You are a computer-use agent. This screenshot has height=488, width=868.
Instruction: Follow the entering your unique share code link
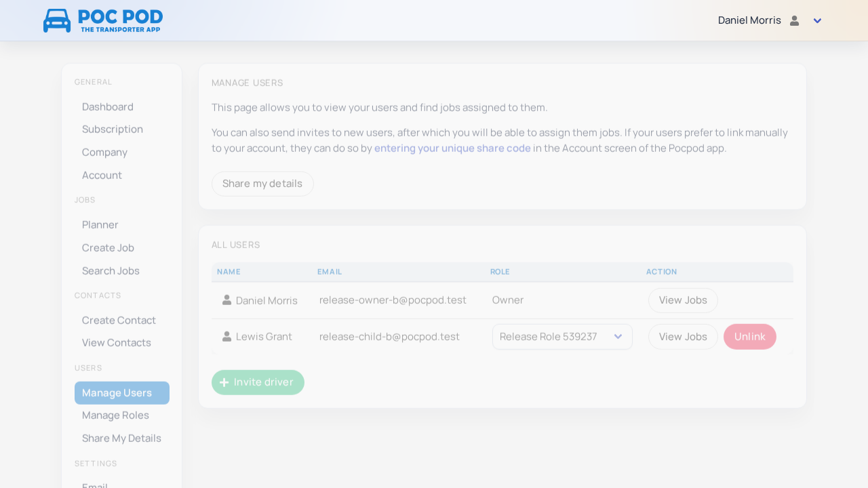click(x=452, y=148)
